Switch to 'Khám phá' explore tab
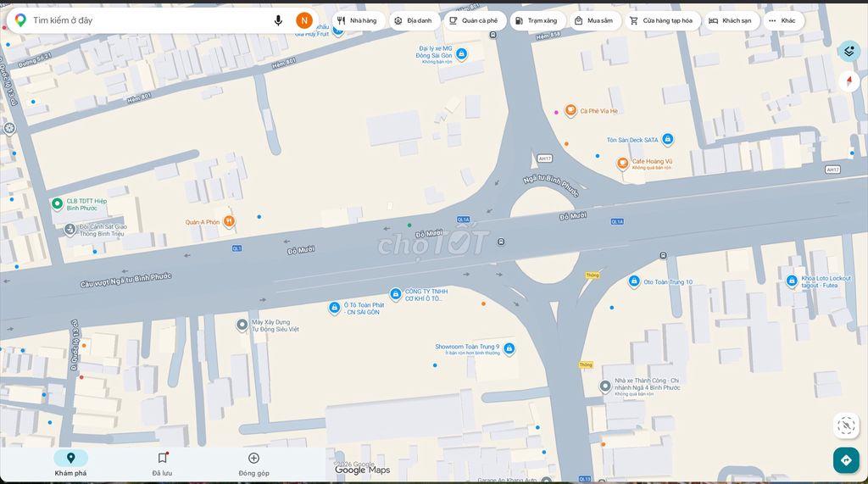 [71, 464]
